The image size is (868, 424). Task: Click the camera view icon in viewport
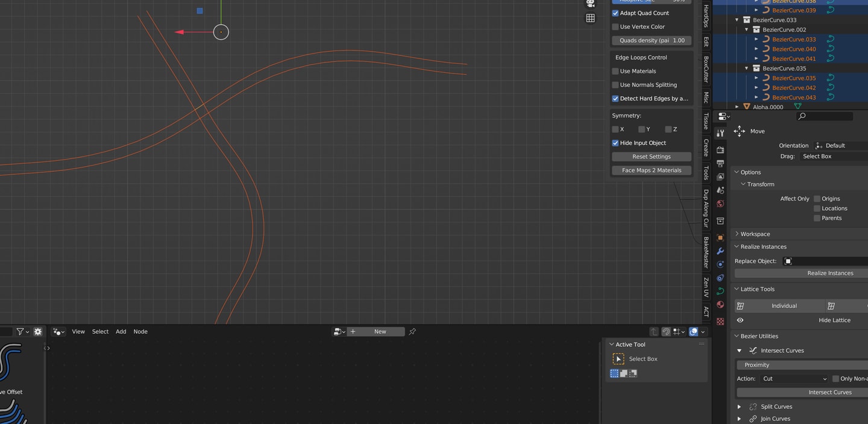pyautogui.click(x=591, y=4)
